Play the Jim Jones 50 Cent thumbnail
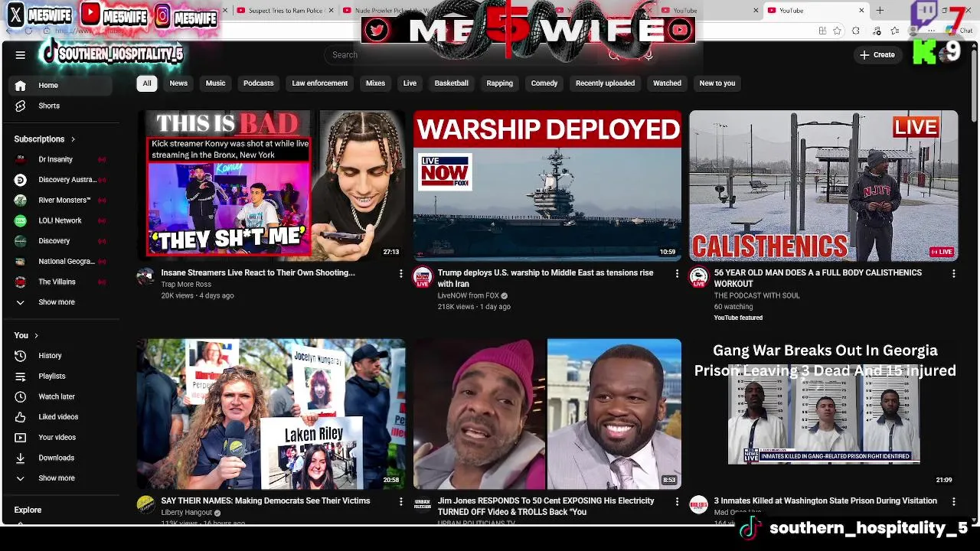Screen dimensions: 980x551 547,413
